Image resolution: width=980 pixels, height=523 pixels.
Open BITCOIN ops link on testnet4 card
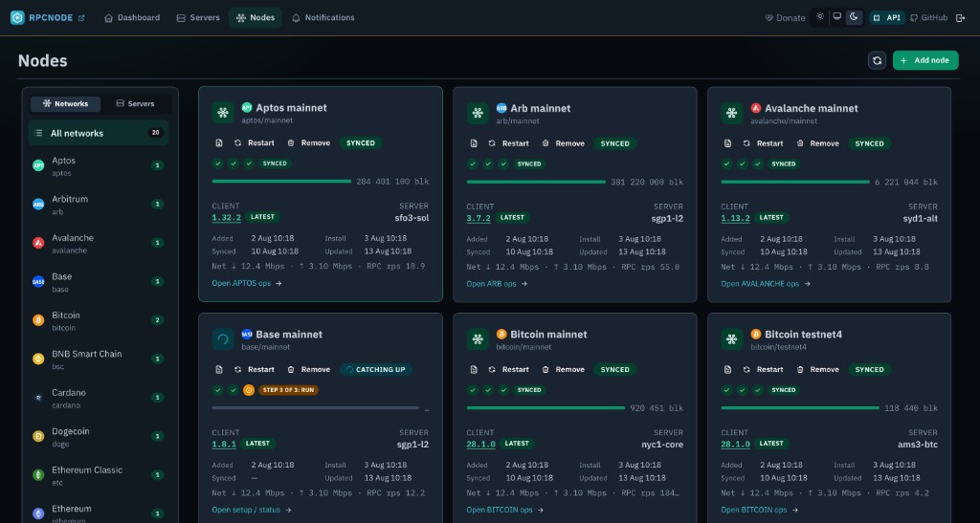point(760,510)
